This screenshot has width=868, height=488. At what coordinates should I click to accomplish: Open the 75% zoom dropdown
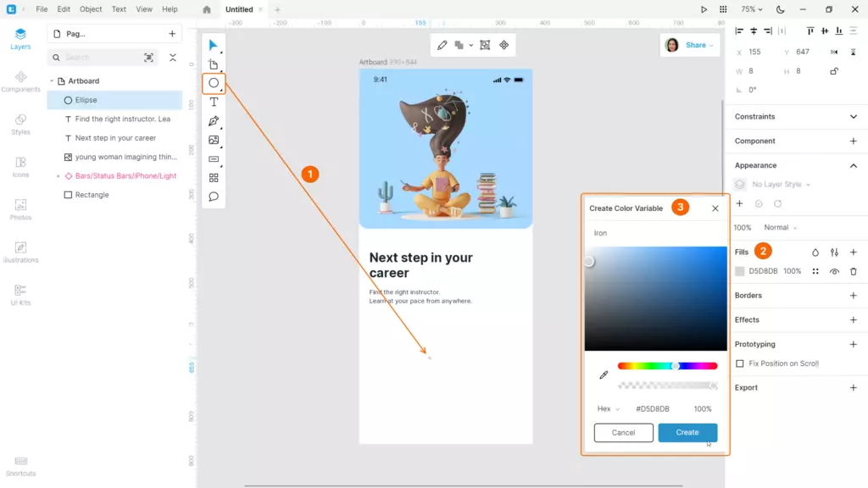(x=752, y=9)
